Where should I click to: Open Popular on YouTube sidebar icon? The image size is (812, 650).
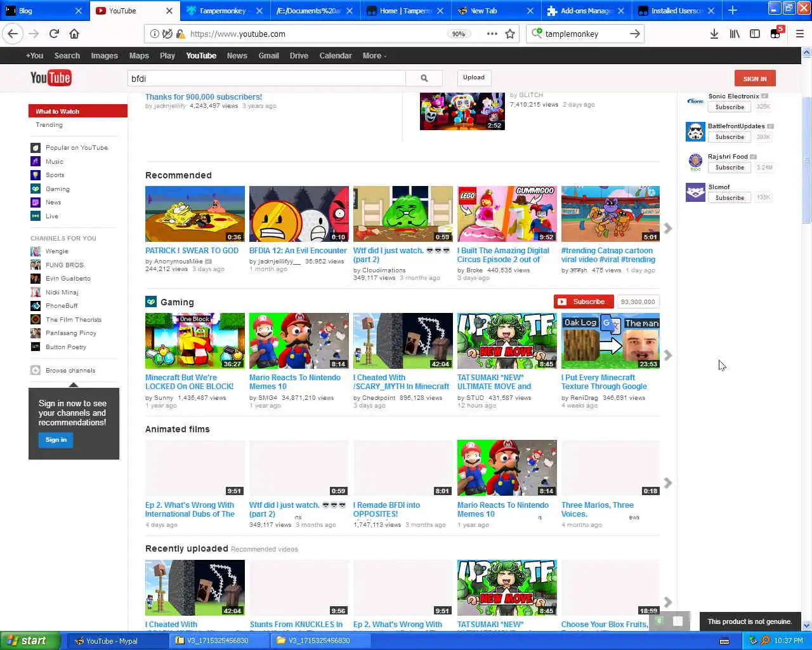pyautogui.click(x=36, y=148)
